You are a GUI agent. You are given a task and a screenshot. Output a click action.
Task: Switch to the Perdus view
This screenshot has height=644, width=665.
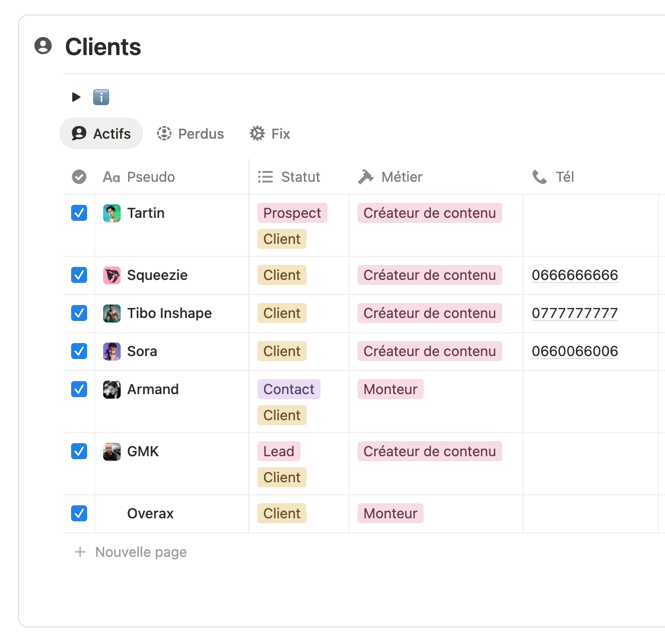point(190,133)
